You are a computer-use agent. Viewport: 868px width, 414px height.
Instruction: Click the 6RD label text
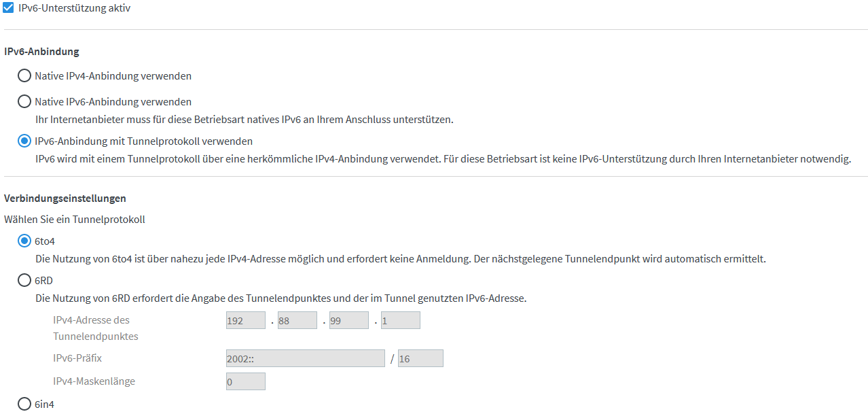(44, 280)
